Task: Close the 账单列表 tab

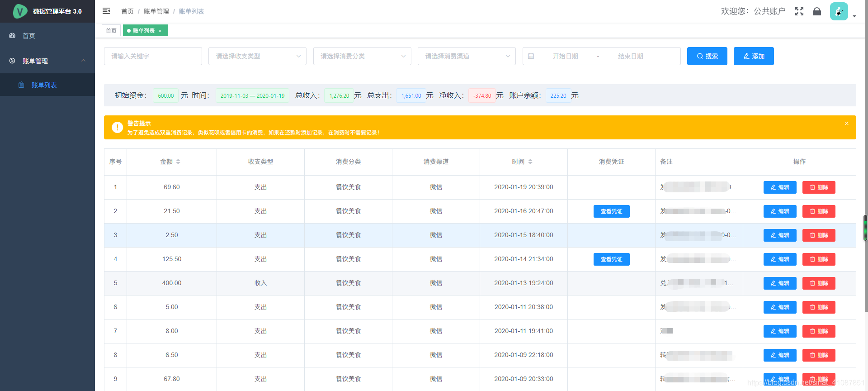Action: 160,31
